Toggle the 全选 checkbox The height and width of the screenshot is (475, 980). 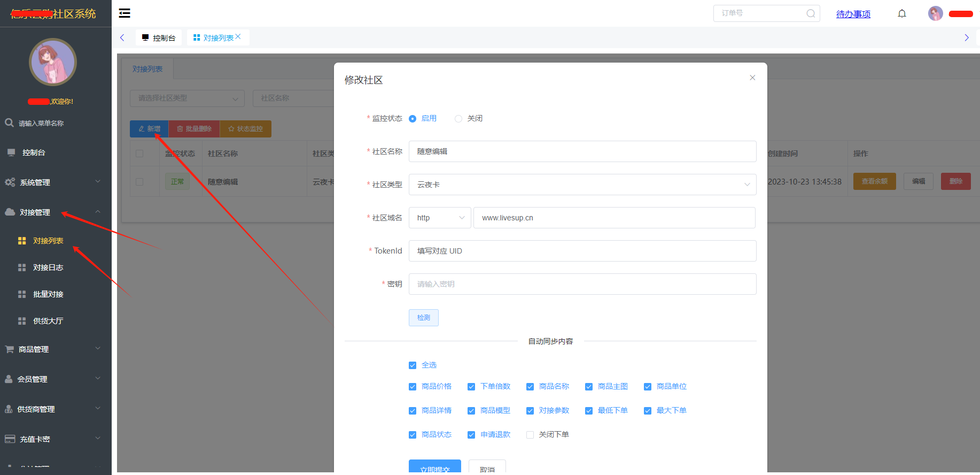tap(413, 365)
